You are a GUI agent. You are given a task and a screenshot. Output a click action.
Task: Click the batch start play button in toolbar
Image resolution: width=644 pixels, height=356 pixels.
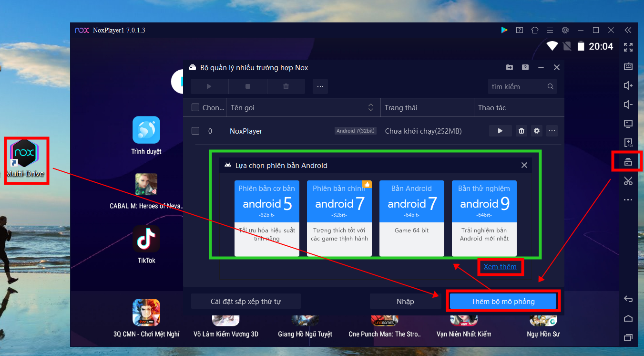tap(209, 86)
